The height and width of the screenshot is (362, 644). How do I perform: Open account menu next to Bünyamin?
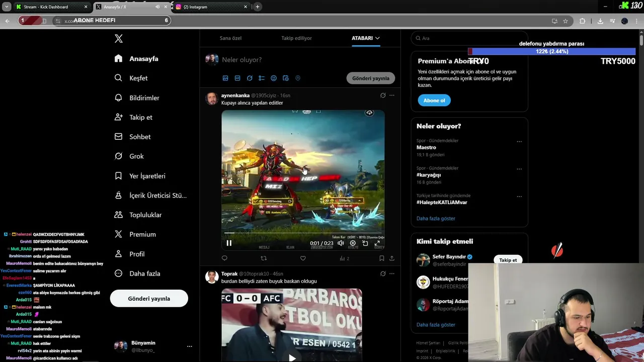(190, 346)
